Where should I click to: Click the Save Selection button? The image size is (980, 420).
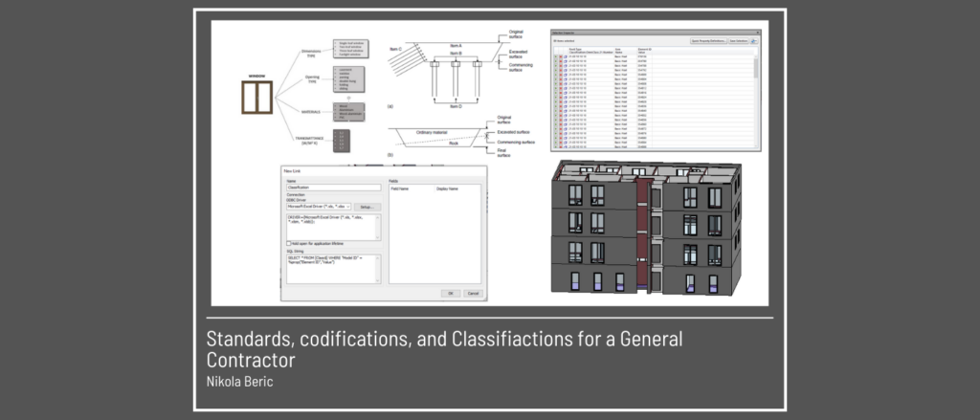tap(739, 42)
